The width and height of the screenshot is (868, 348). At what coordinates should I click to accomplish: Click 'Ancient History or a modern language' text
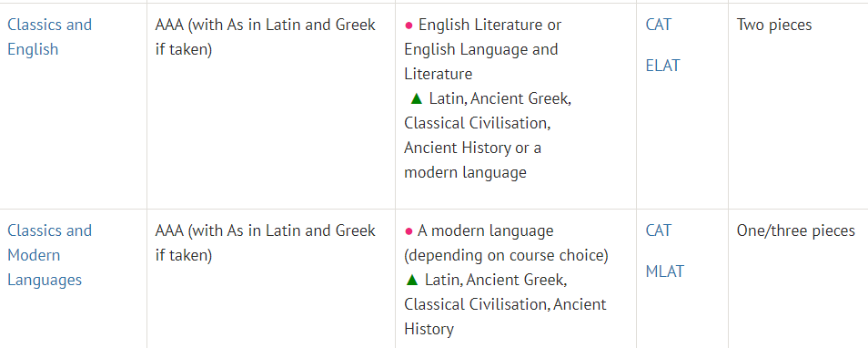473,160
